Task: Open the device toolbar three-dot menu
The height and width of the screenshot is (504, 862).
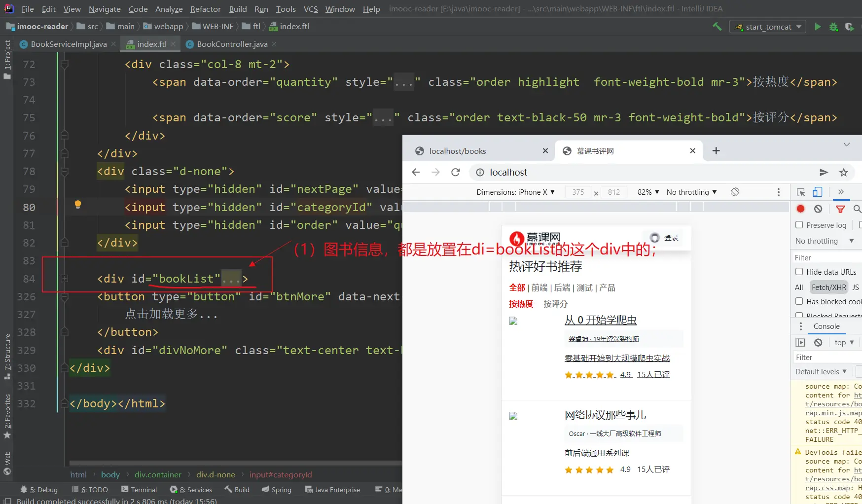Action: coord(779,192)
